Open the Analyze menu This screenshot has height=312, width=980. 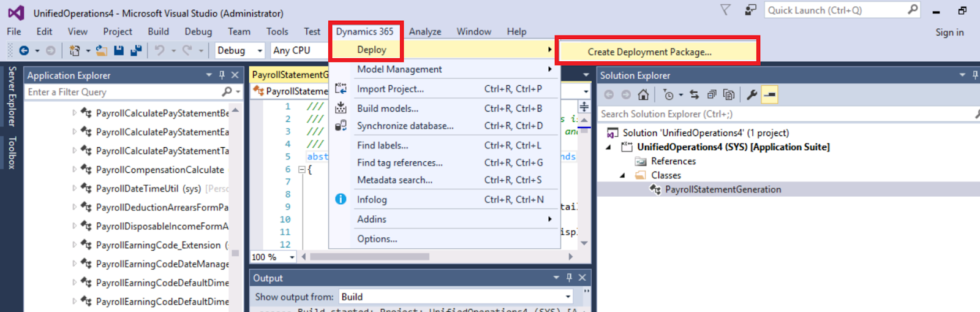coord(425,31)
